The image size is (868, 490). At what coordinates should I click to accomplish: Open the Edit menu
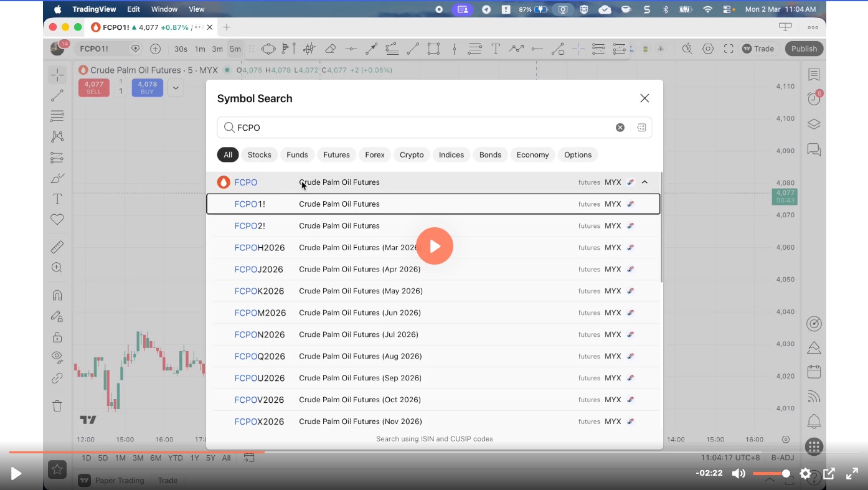[x=133, y=9]
